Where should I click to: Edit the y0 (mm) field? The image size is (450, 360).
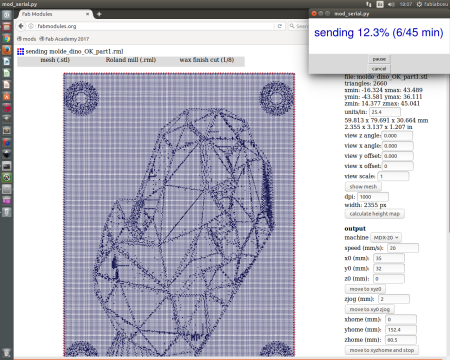click(389, 268)
